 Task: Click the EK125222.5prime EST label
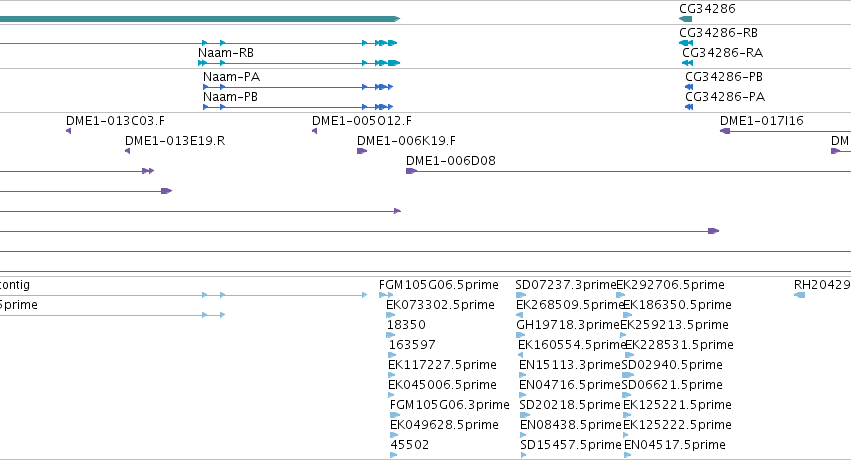pos(677,425)
